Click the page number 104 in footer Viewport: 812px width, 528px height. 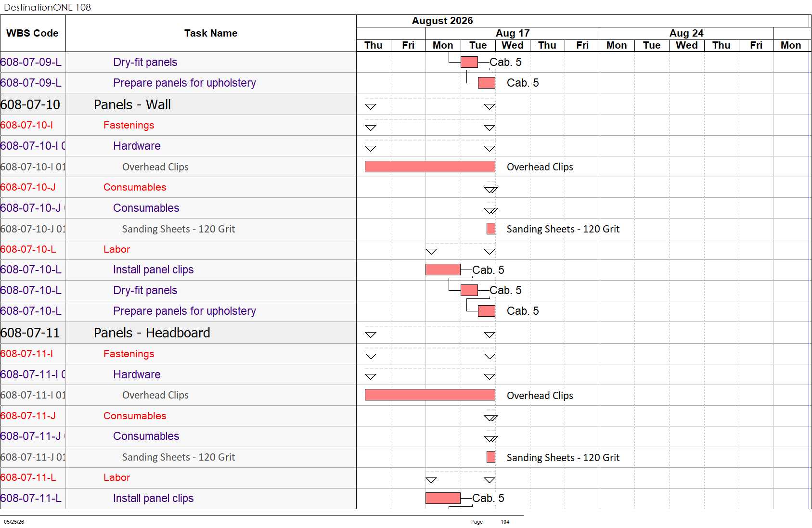[505, 522]
